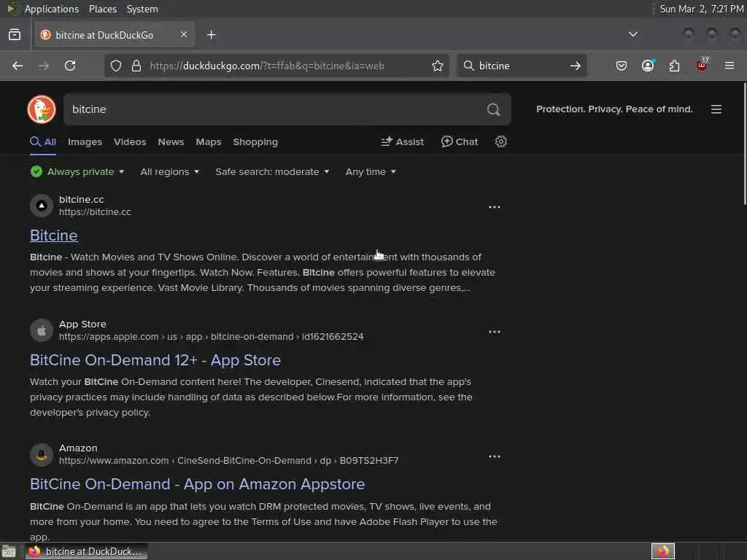This screenshot has height=560, width=747.
Task: Open the Places menu
Action: 102,9
